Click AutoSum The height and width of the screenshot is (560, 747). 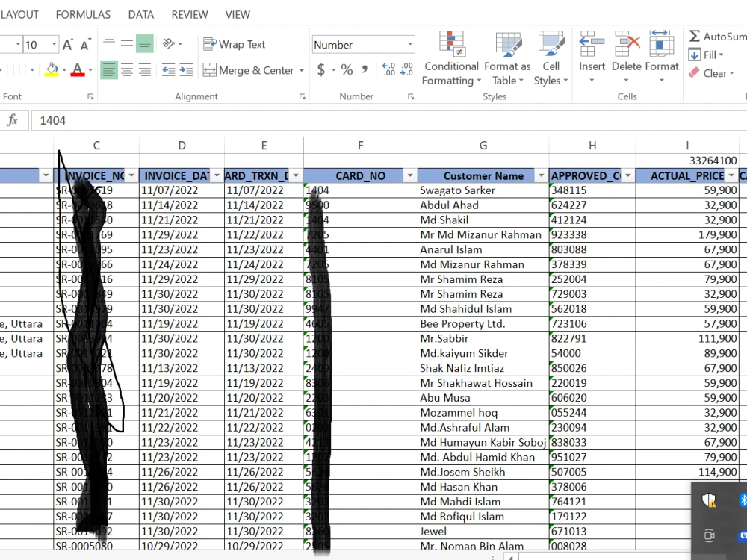(x=717, y=37)
